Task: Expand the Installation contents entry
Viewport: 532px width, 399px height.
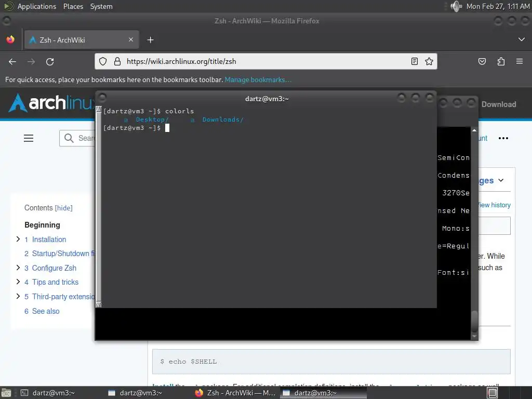Action: [18, 239]
